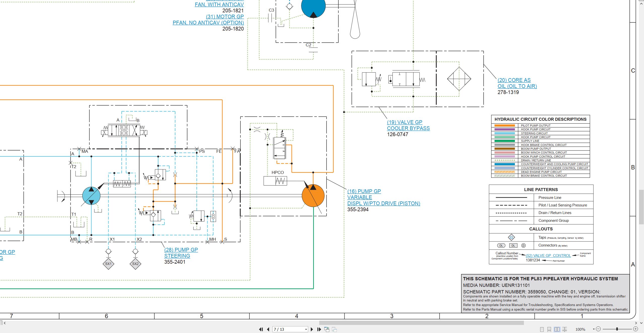Viewport: 644px width, 333px height.
Task: Jump to the last page
Action: (x=319, y=329)
